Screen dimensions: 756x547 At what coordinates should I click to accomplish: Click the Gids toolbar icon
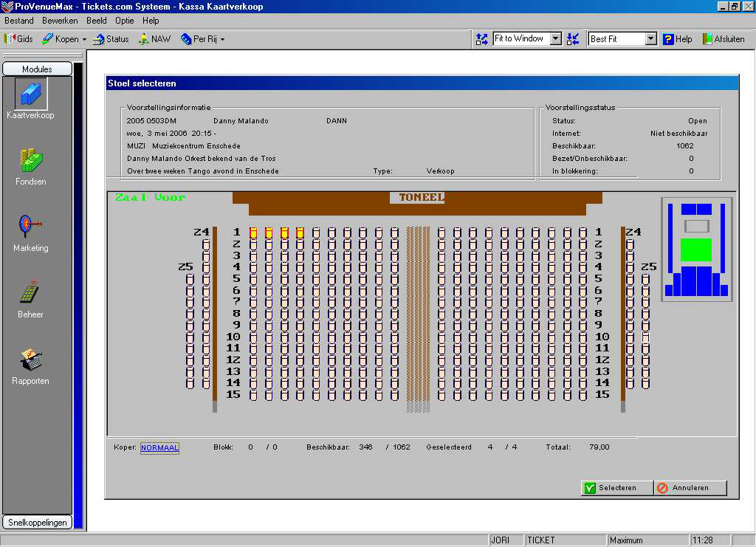pos(10,39)
